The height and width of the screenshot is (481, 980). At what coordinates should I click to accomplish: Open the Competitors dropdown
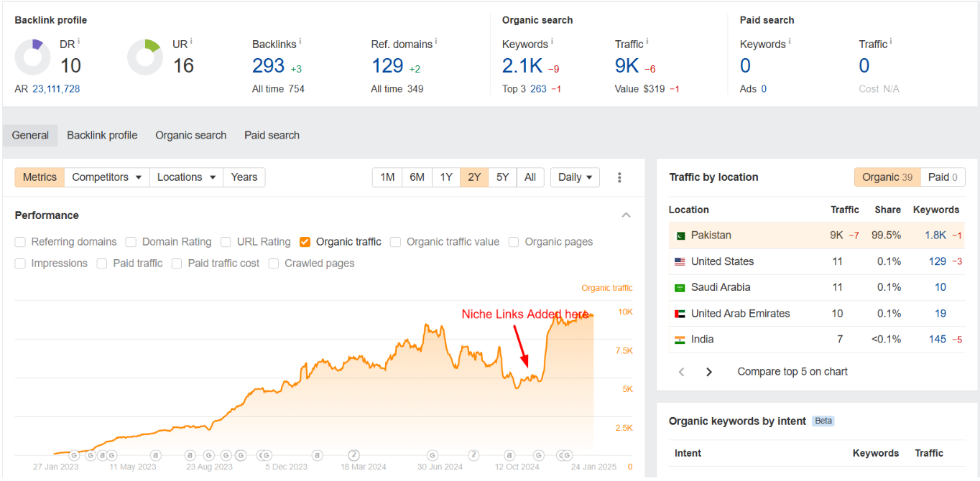coord(106,177)
